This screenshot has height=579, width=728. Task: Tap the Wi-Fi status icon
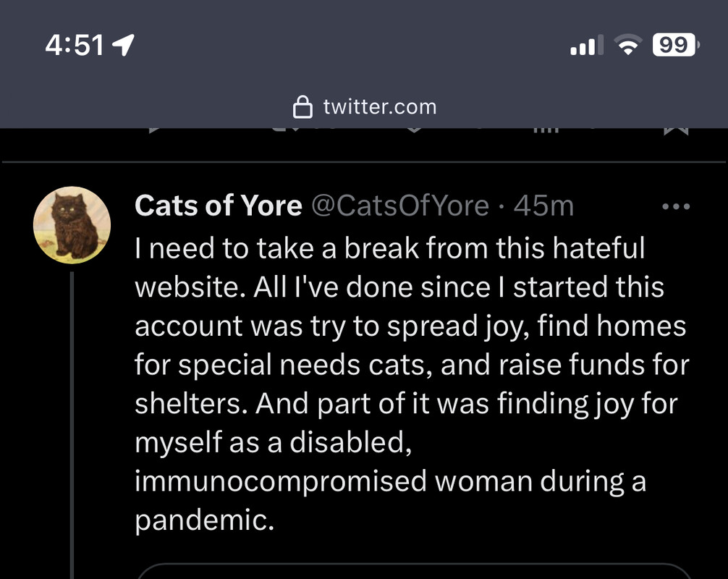627,45
